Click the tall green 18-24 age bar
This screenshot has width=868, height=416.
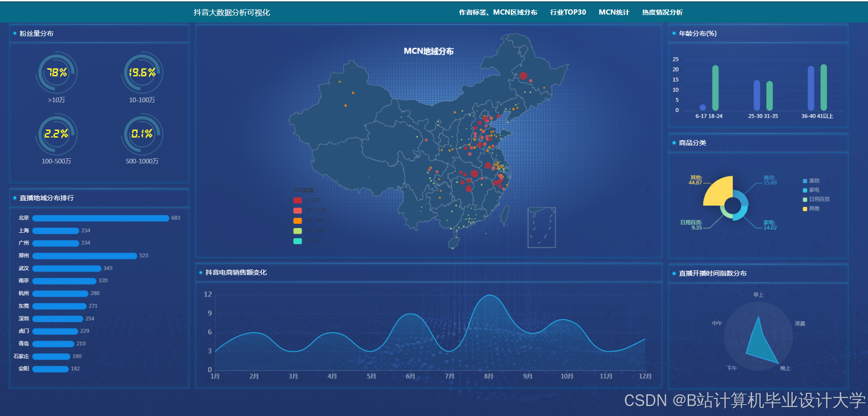pyautogui.click(x=715, y=88)
